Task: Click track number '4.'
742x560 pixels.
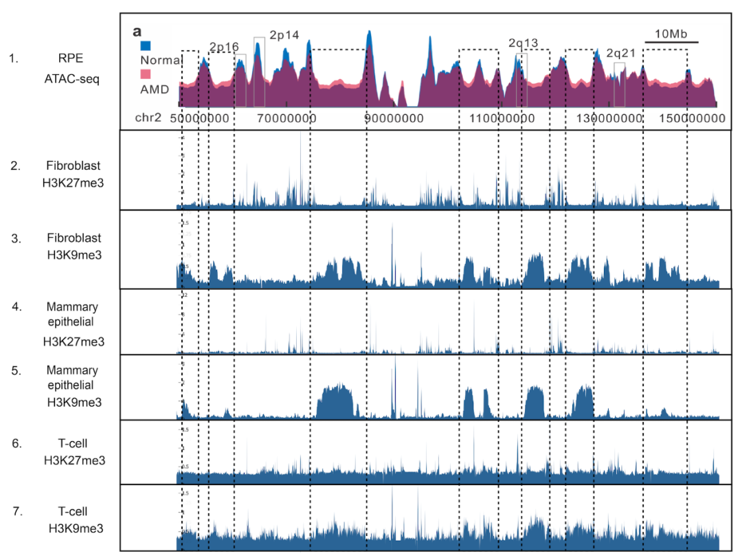Action: 17,306
